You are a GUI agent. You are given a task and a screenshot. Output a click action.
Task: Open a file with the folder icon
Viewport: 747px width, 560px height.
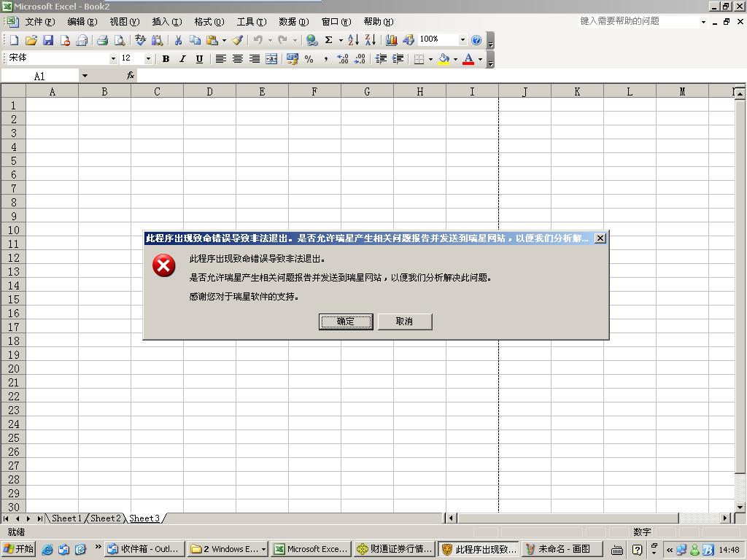pos(31,40)
